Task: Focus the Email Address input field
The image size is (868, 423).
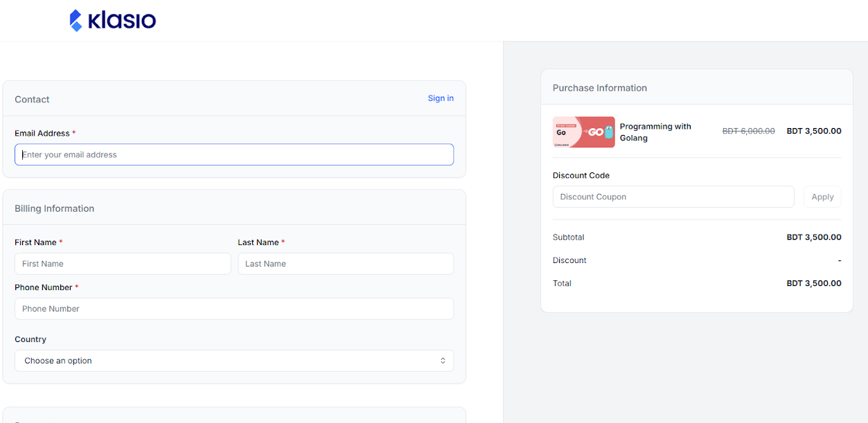Action: coord(234,154)
